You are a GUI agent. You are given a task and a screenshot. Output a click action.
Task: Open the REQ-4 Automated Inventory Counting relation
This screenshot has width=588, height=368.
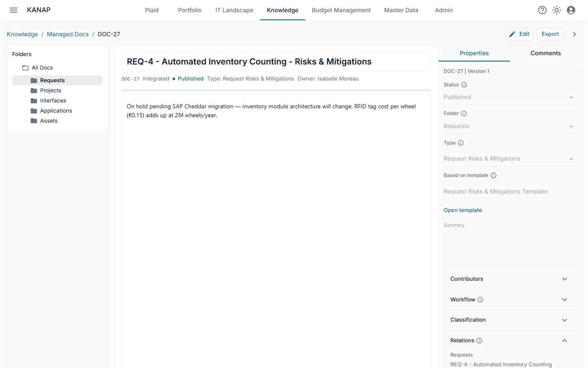coord(501,364)
